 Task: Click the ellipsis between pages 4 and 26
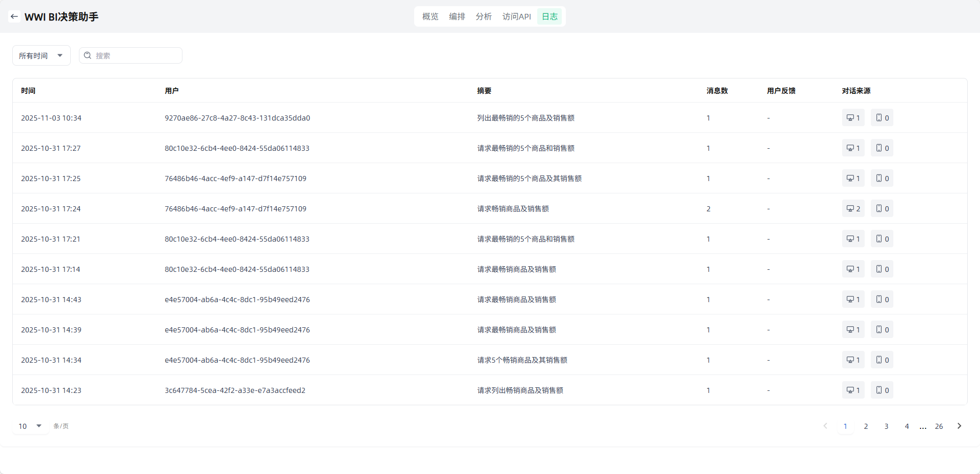[923, 426]
